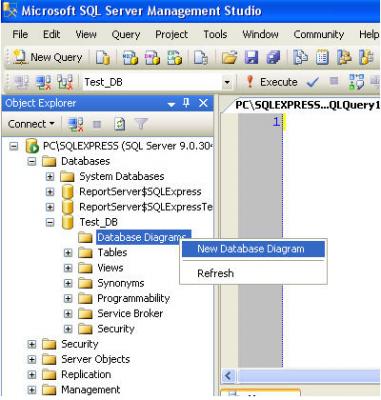Open the Window menu
The height and width of the screenshot is (400, 381).
pos(260,34)
